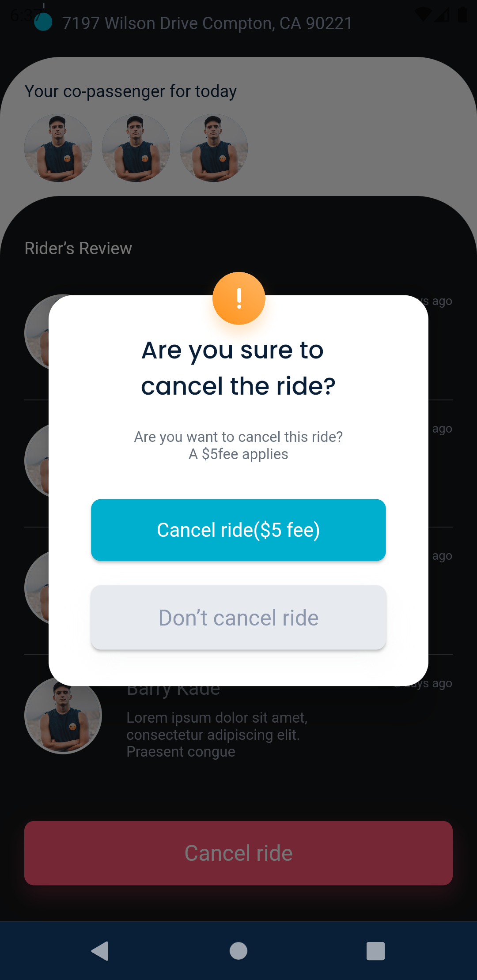Image resolution: width=477 pixels, height=980 pixels.
Task: Select the third co-passenger avatar
Action: pos(213,148)
